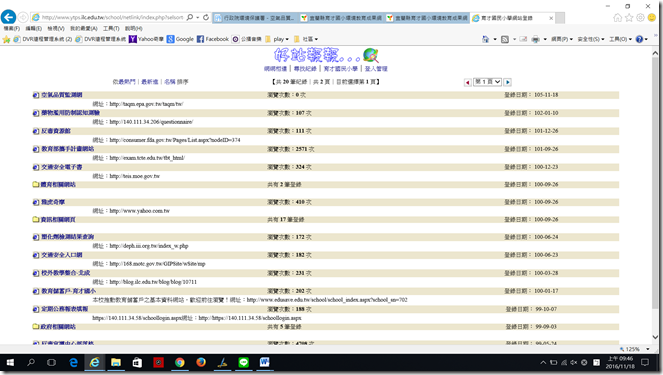Open the browser settings gear icon

641,17
